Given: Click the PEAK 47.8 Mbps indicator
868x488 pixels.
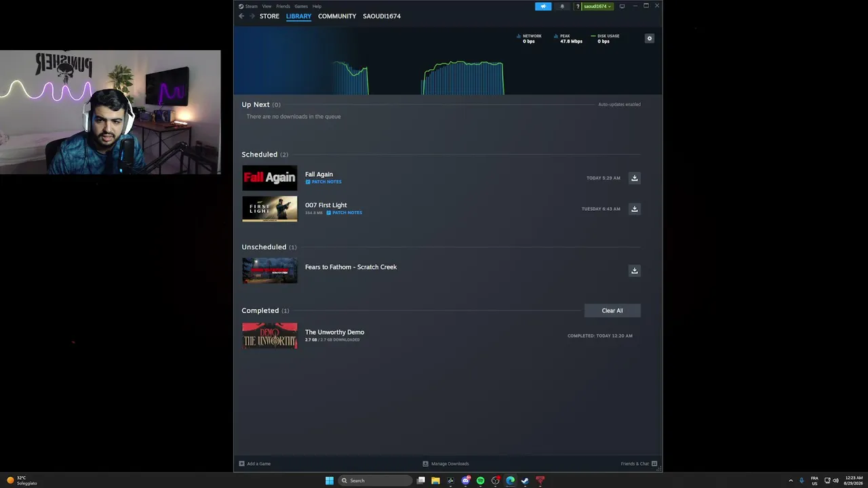Looking at the screenshot, I should 568,39.
